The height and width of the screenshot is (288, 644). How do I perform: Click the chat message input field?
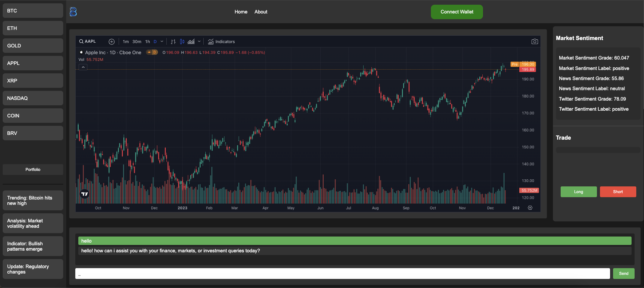tap(342, 274)
